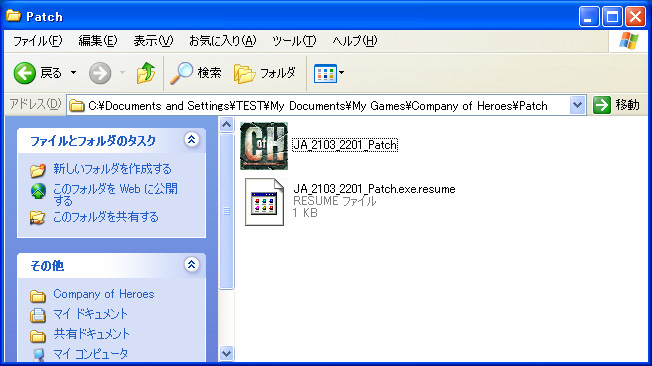This screenshot has height=366, width=652.
Task: Collapse the File and Folder Tasks panel
Action: pyautogui.click(x=191, y=140)
